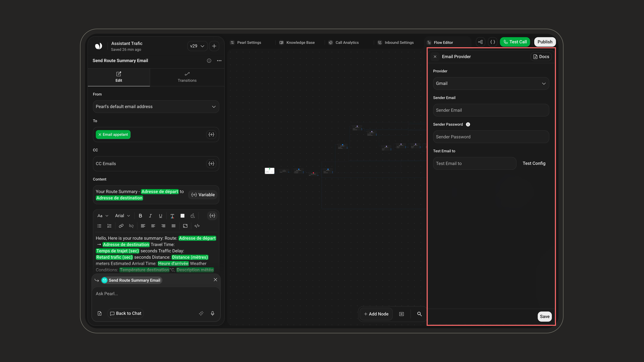
Task: Center-align the email text
Action: click(153, 226)
